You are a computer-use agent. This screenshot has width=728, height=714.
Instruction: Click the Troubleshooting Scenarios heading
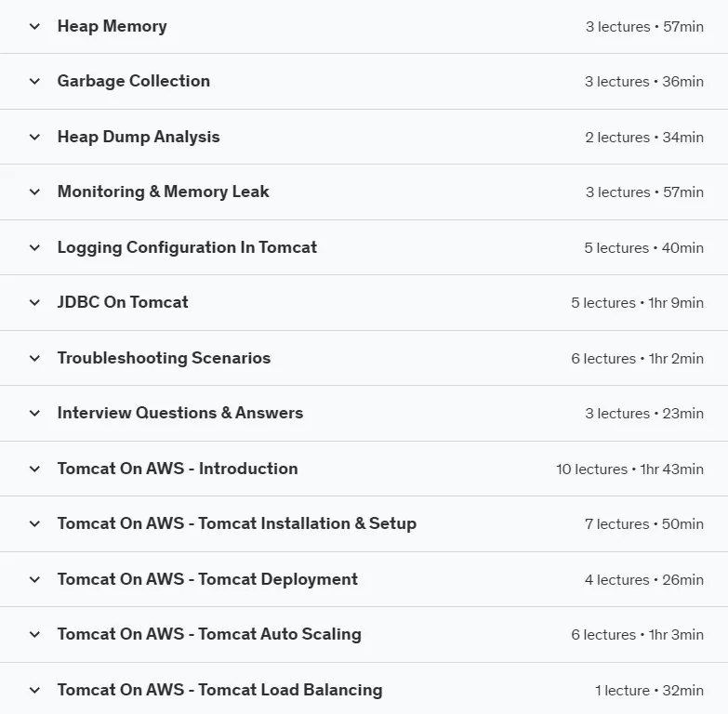point(164,358)
